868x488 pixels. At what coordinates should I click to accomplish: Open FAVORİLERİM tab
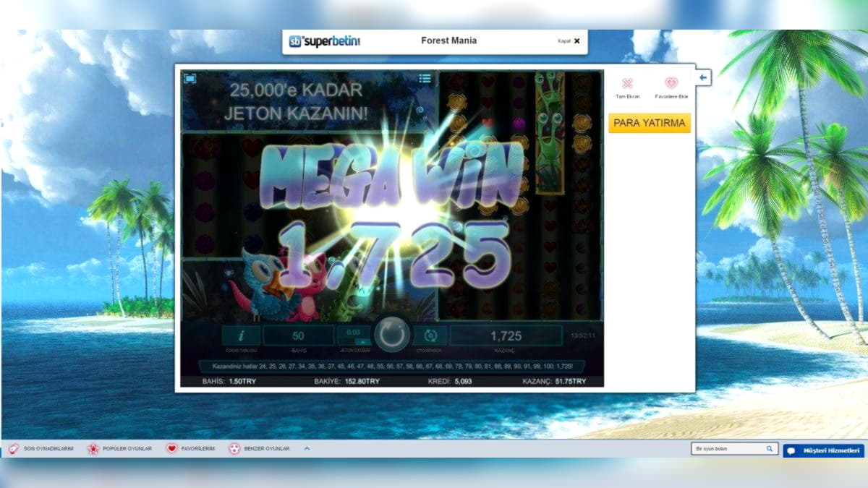(190, 449)
